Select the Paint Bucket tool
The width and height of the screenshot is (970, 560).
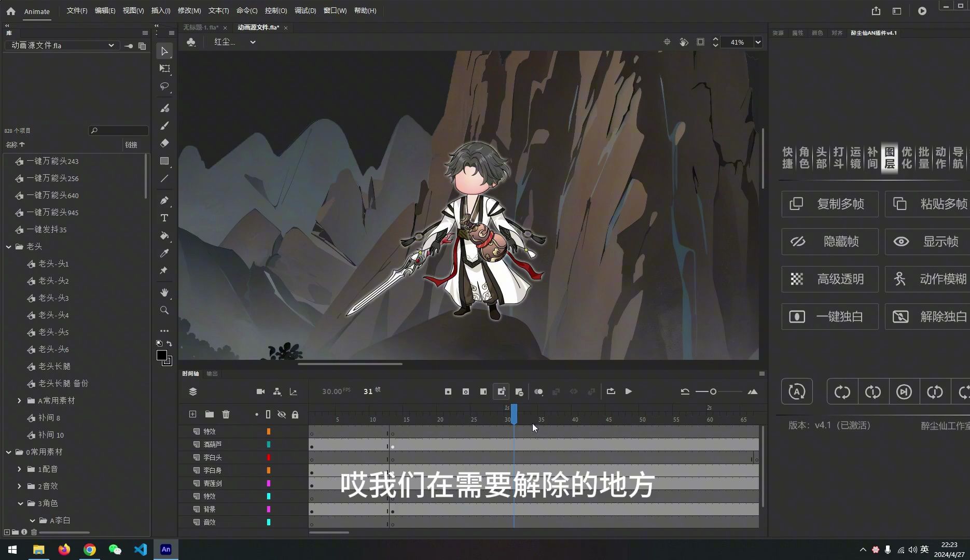point(164,235)
